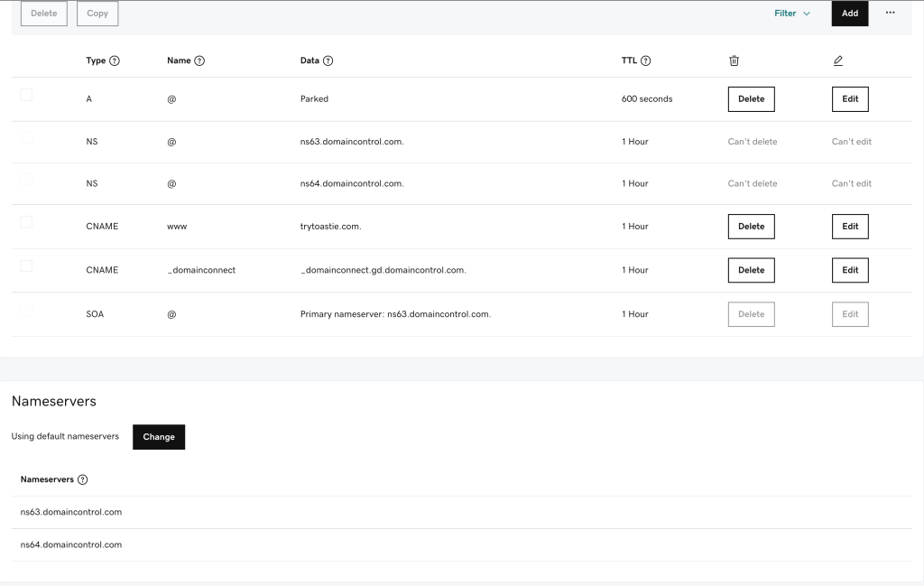Click the help icon beside Nameservers heading
924x586 pixels.
coord(82,479)
